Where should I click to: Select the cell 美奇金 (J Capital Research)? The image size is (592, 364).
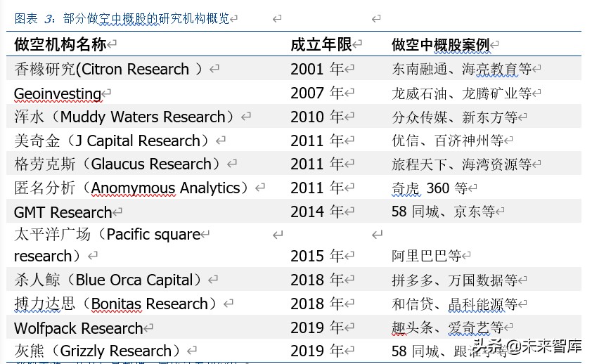(x=111, y=141)
